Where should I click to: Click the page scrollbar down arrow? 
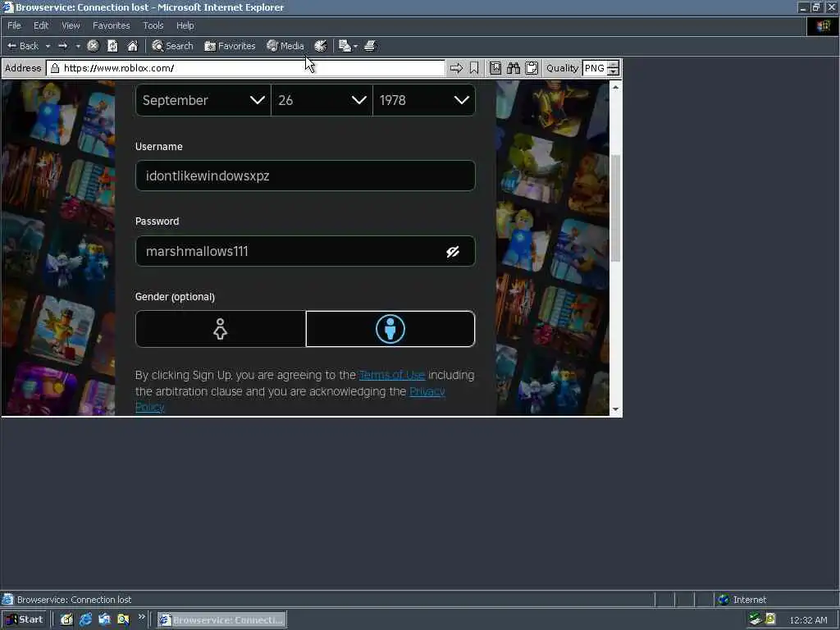615,409
